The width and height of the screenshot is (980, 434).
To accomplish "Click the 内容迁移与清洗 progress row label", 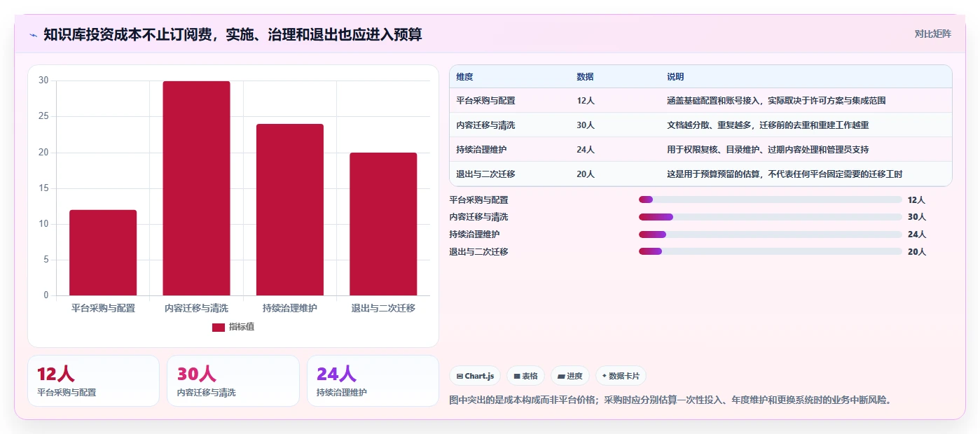I will coord(478,217).
